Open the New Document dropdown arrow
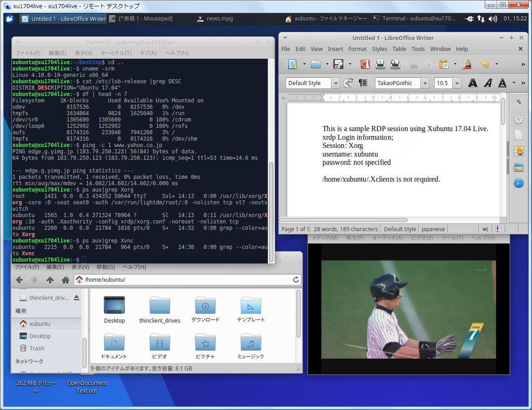This screenshot has height=410, width=532. pos(304,64)
